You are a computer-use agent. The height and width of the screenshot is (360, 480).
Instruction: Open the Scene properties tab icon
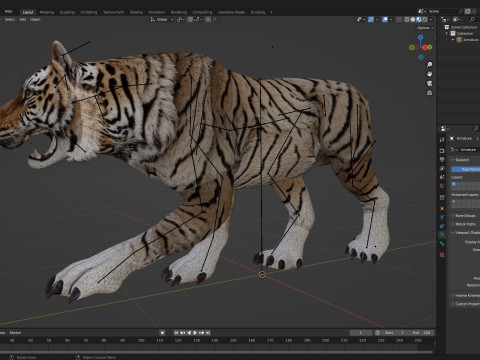tap(442, 177)
